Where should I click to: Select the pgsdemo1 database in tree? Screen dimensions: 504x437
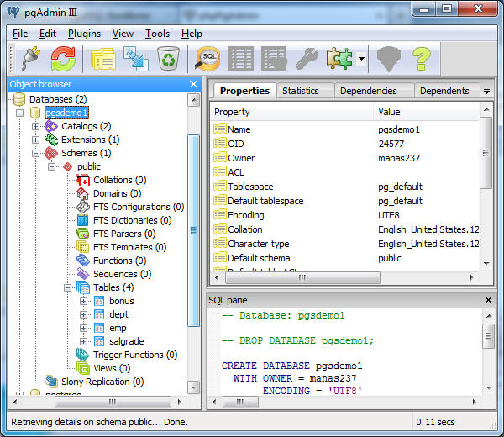click(66, 113)
